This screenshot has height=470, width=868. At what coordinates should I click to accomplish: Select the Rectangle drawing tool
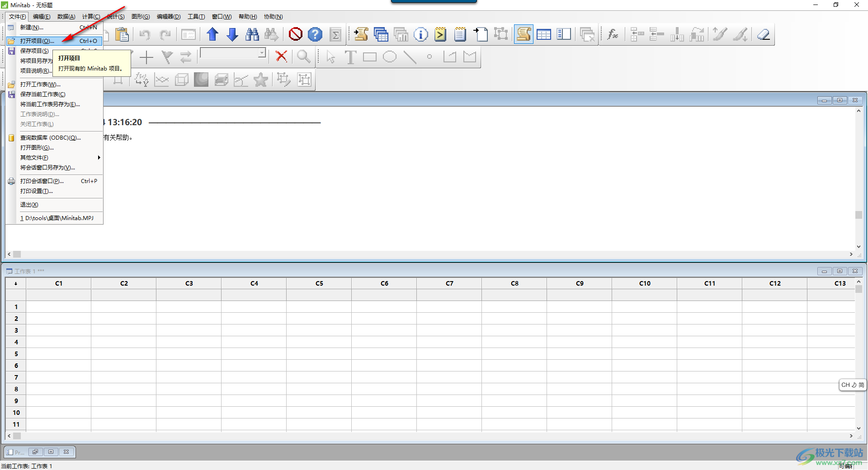(370, 57)
